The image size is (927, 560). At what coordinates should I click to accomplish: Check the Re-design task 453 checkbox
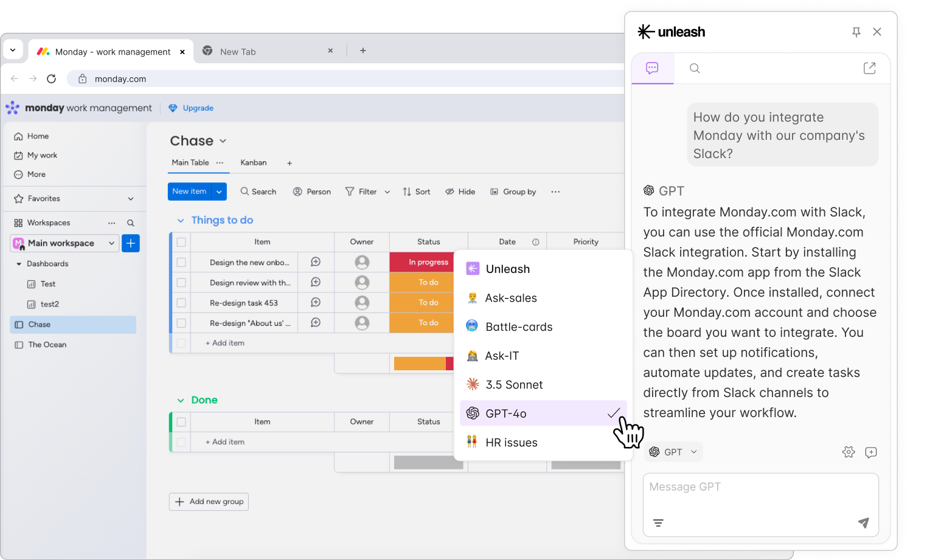(181, 302)
